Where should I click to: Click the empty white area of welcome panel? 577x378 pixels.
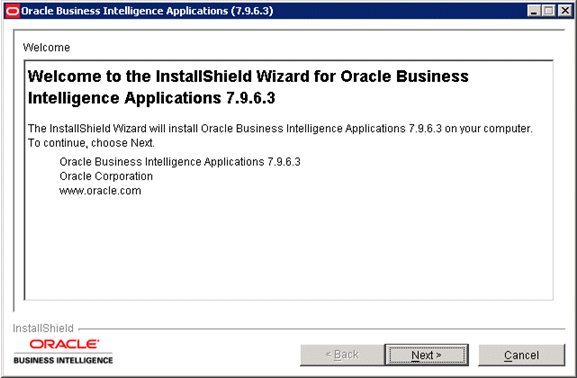click(288, 250)
